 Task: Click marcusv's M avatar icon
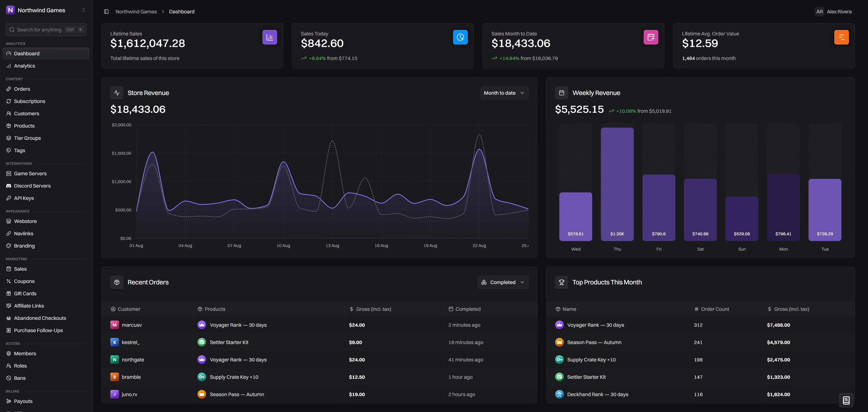(115, 325)
